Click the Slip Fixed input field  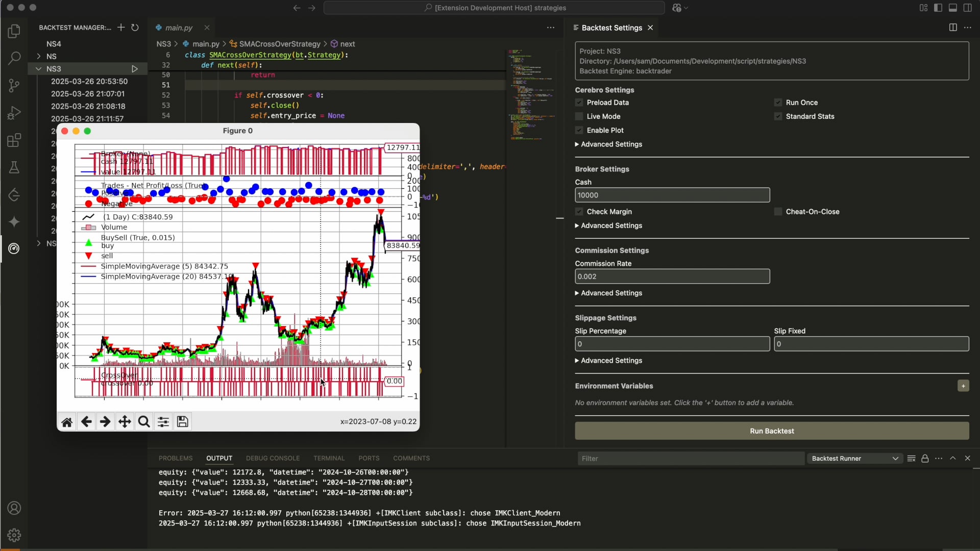(871, 344)
